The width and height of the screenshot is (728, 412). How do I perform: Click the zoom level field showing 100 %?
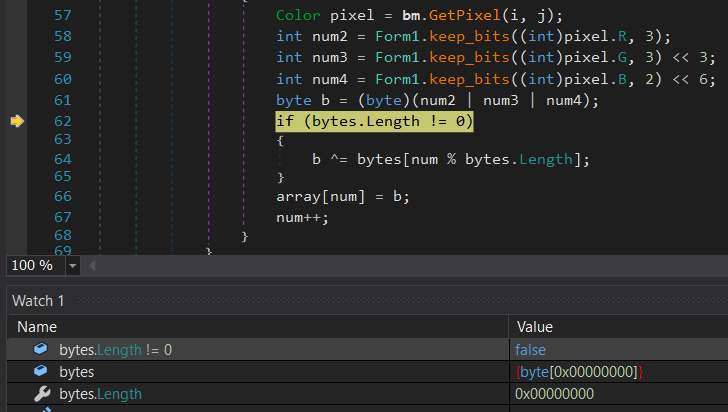35,266
